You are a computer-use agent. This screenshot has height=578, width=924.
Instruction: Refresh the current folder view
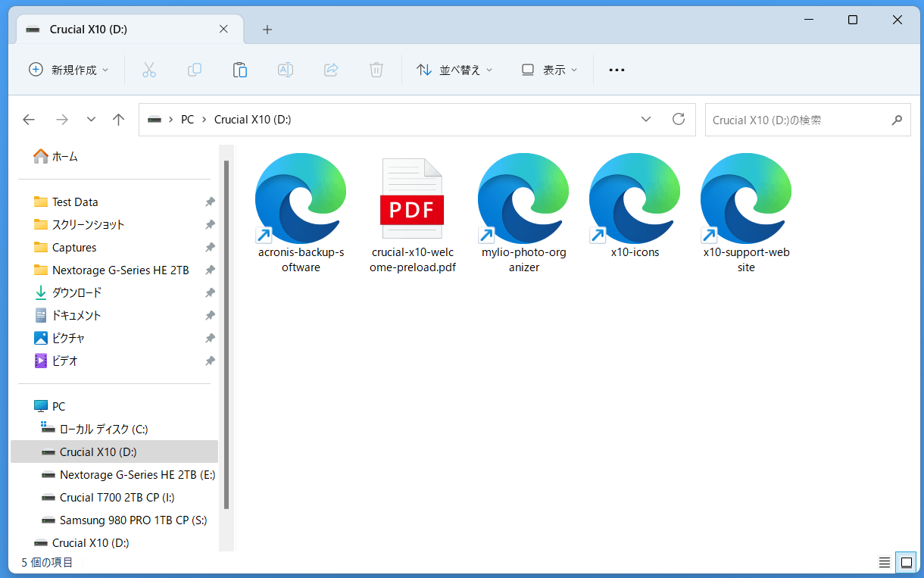679,119
